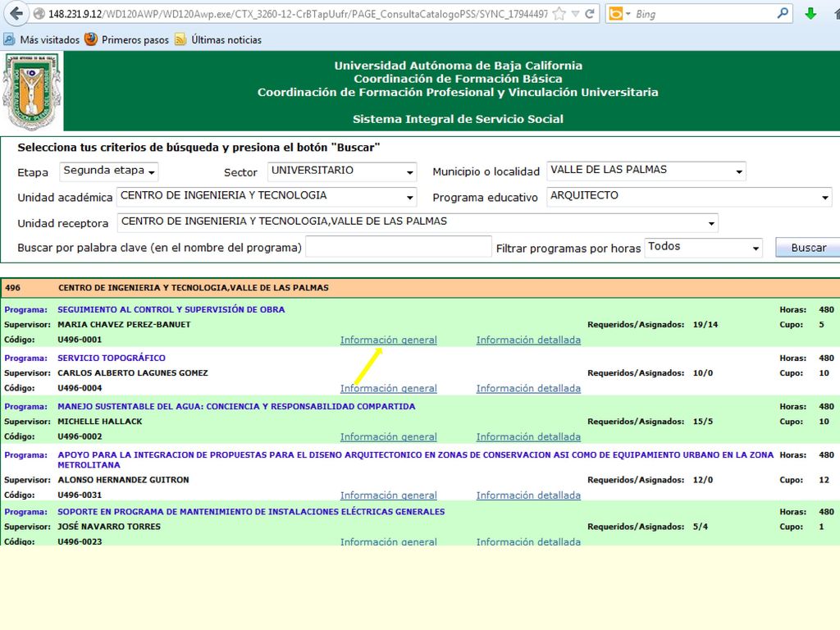Open Información general for U496-0023

[x=388, y=541]
